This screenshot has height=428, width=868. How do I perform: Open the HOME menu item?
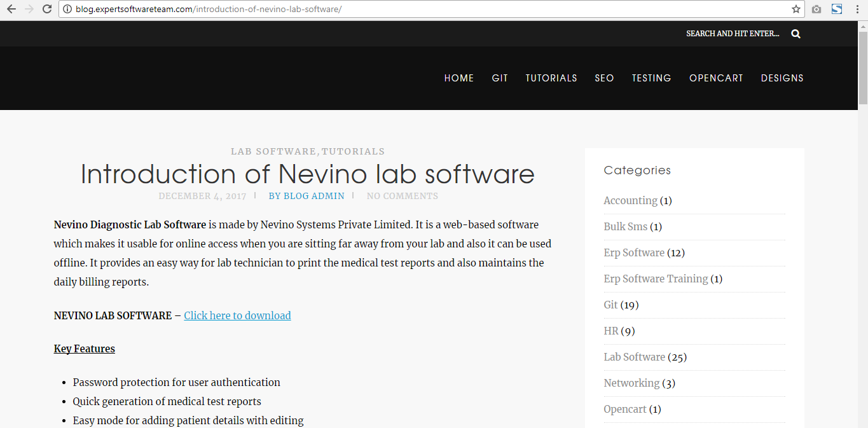458,78
